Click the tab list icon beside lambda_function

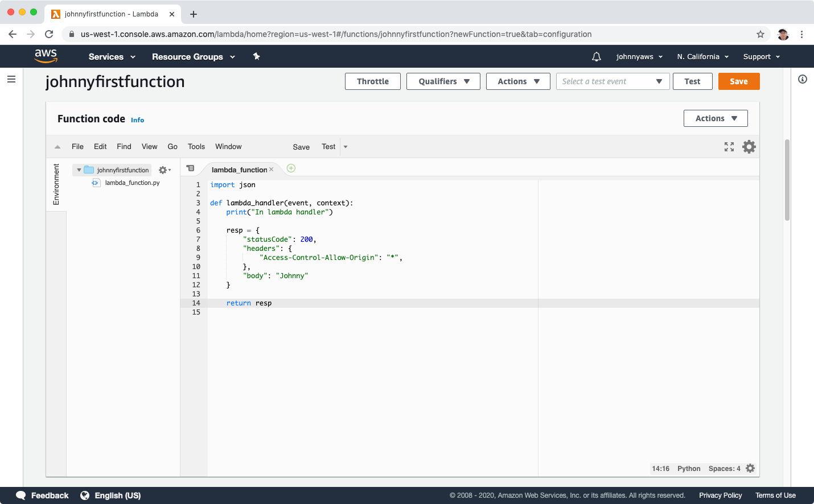tap(191, 168)
